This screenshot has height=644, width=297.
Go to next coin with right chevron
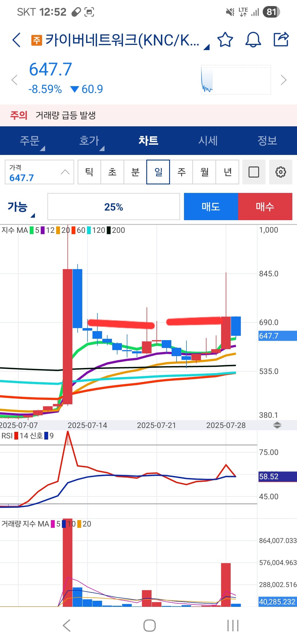click(284, 80)
